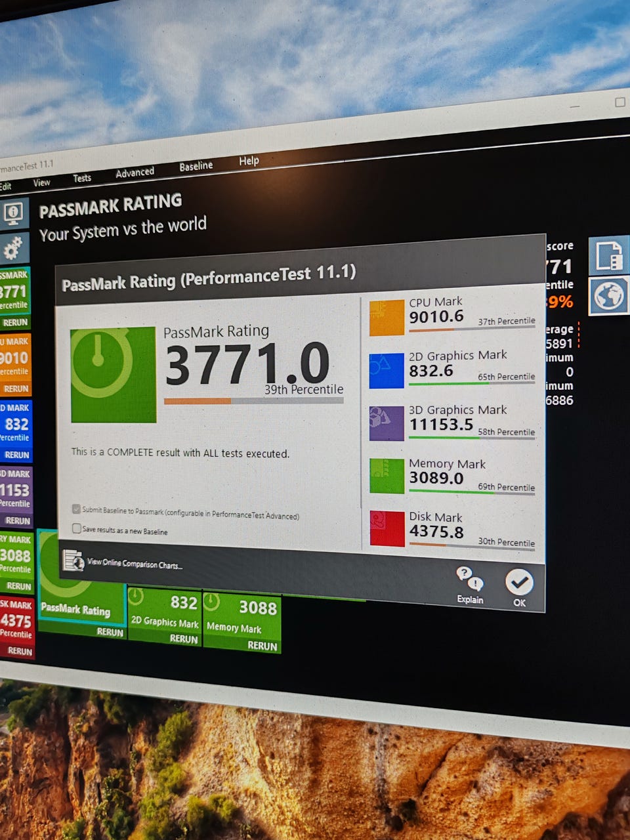Click the PassMark Rating percentile progress bar
The width and height of the screenshot is (630, 840).
pos(253,400)
